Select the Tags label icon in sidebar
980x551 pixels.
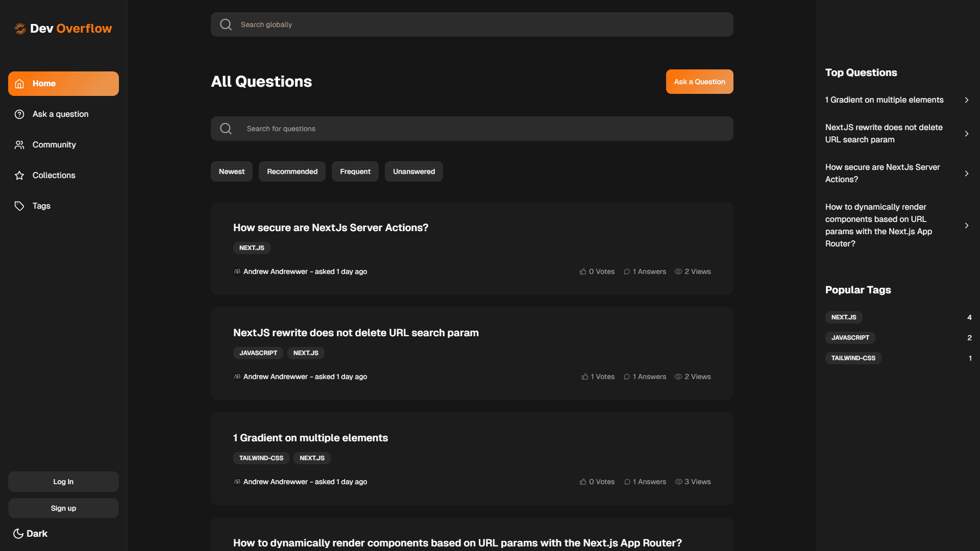click(19, 206)
